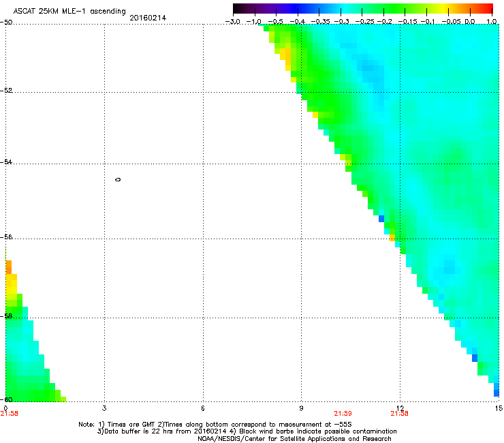Pick the black end of the color bar
The width and height of the screenshot is (504, 443).
pos(236,9)
